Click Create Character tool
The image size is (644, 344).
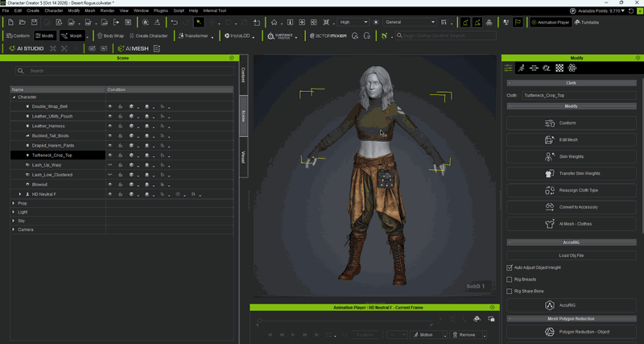148,35
